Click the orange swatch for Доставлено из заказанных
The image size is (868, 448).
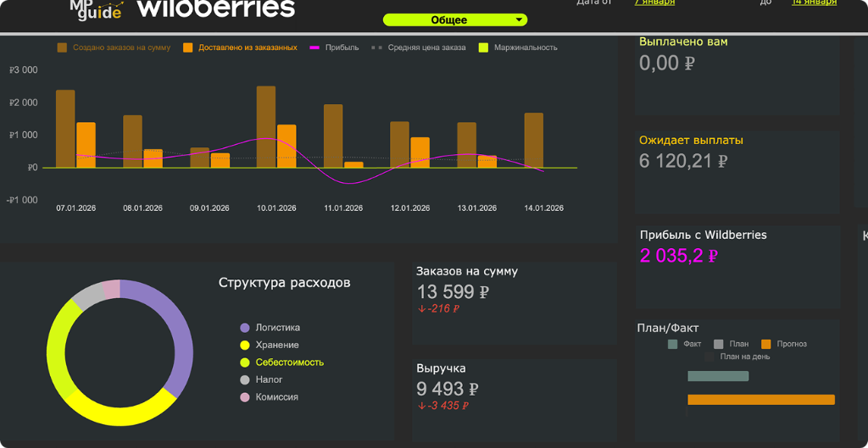coord(188,47)
